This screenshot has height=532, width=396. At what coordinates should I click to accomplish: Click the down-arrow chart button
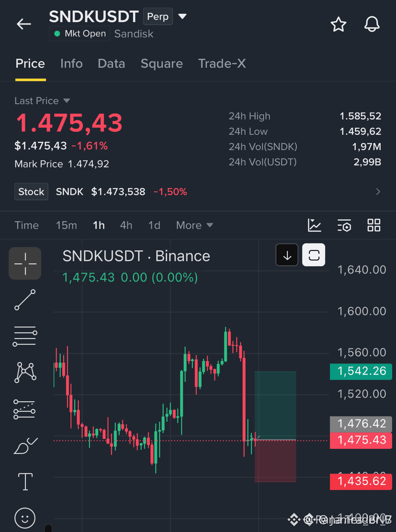click(287, 255)
